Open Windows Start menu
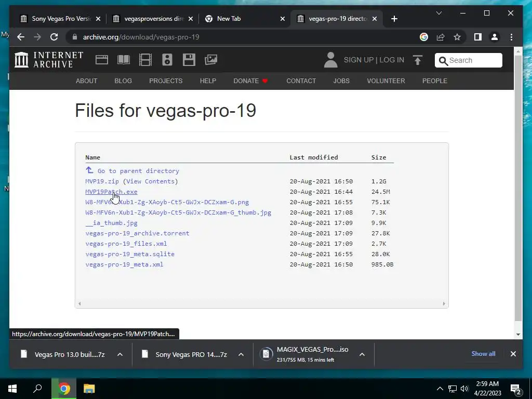Viewport: 532px width, 399px height. pos(12,389)
